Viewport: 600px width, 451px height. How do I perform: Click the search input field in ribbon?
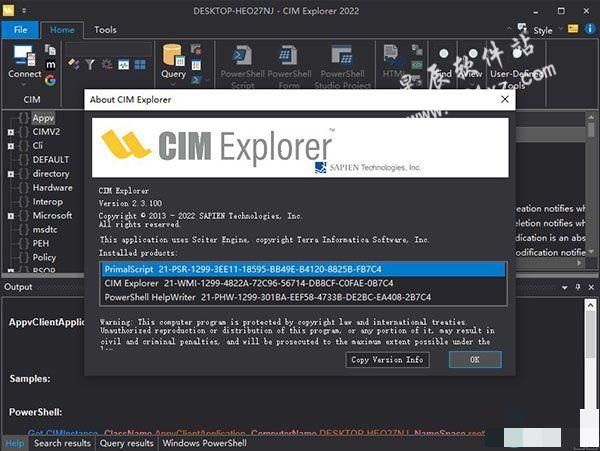click(109, 50)
